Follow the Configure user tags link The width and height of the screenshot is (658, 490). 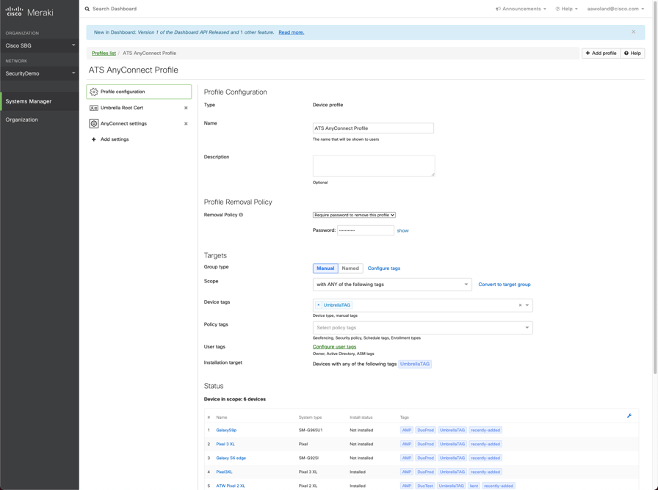click(334, 347)
